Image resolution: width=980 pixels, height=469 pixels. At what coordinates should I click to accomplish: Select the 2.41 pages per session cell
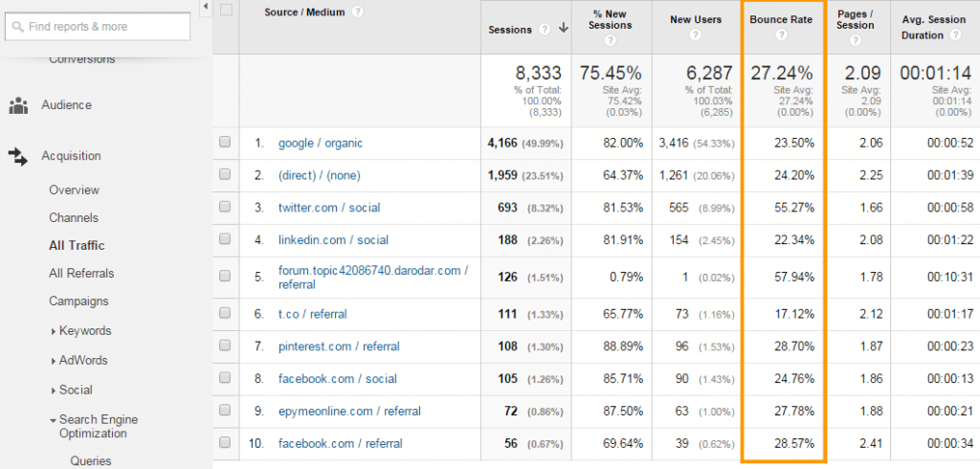coord(871,444)
